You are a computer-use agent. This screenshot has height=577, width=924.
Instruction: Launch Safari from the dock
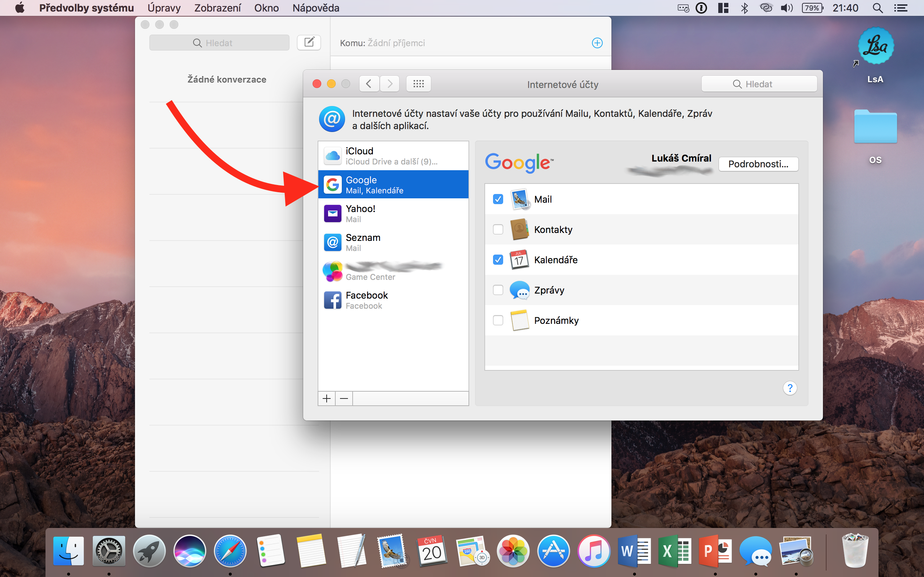(230, 551)
